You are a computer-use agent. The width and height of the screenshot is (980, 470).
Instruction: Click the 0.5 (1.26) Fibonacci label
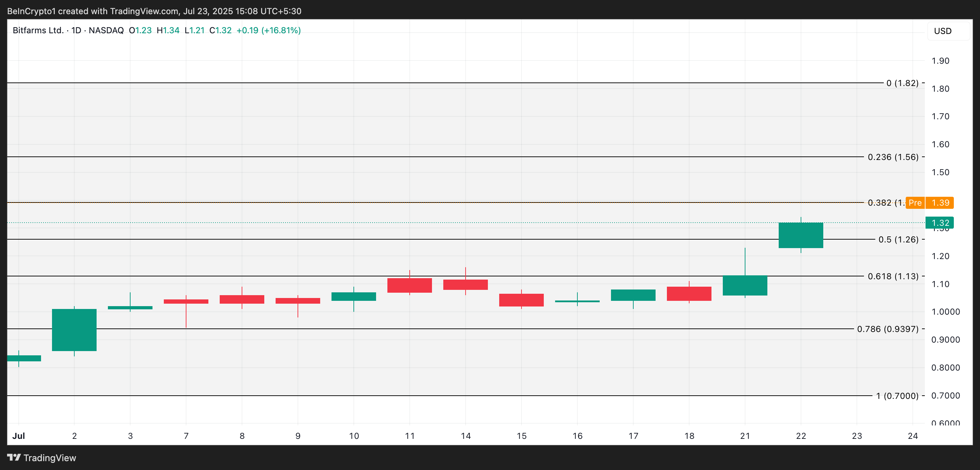898,239
